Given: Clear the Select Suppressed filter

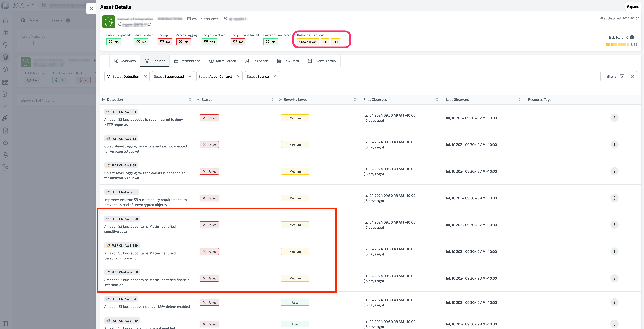Looking at the screenshot, I should coord(190,76).
